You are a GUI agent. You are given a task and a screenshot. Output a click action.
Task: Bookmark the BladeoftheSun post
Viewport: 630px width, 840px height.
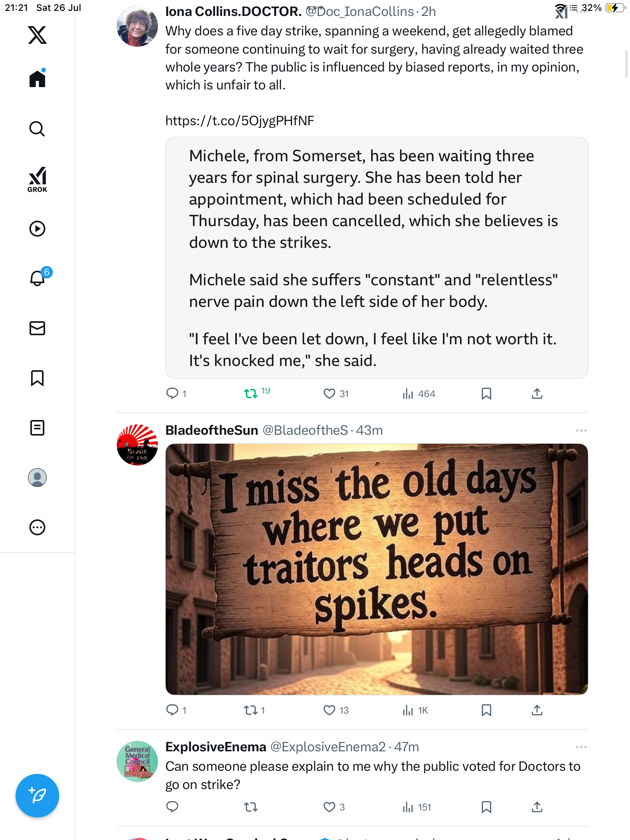tap(486, 710)
